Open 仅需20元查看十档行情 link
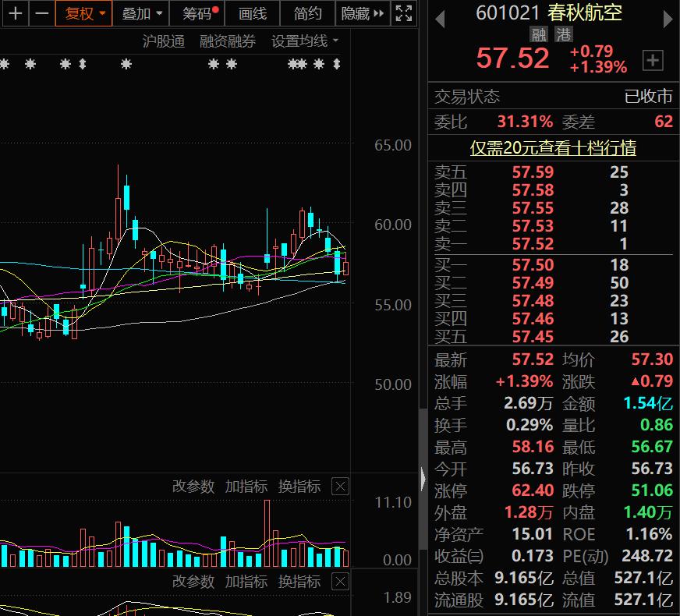 (x=552, y=148)
